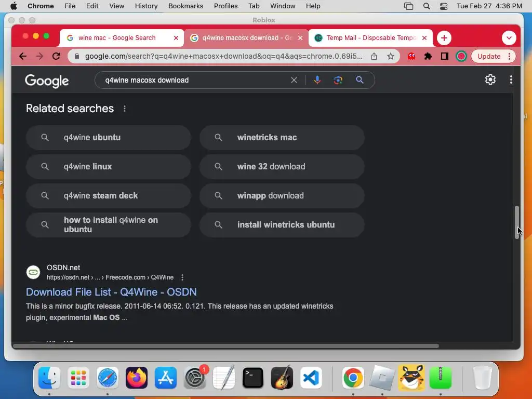Open App Store from the Dock
The width and height of the screenshot is (532, 399).
[x=166, y=378]
